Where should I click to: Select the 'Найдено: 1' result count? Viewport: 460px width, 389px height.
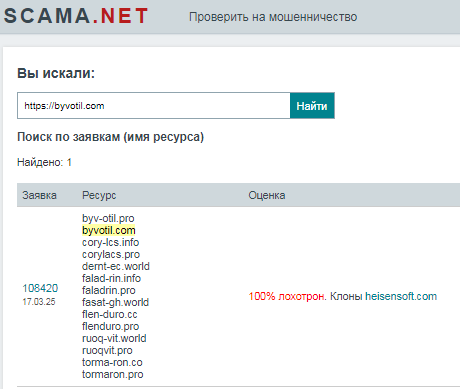44,162
